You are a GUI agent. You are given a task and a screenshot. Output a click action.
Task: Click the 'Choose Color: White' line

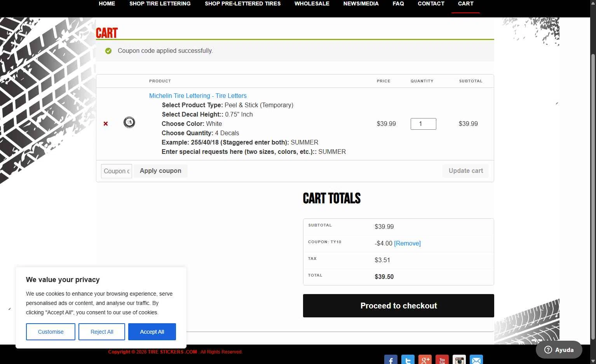pos(192,124)
